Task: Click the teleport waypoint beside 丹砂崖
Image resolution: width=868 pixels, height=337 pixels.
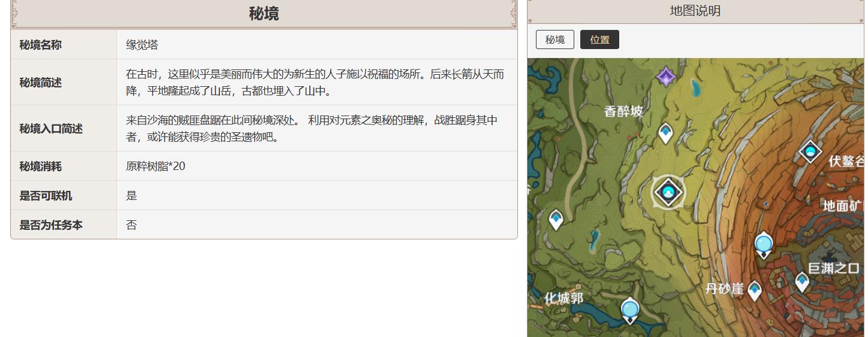Action: (755, 291)
